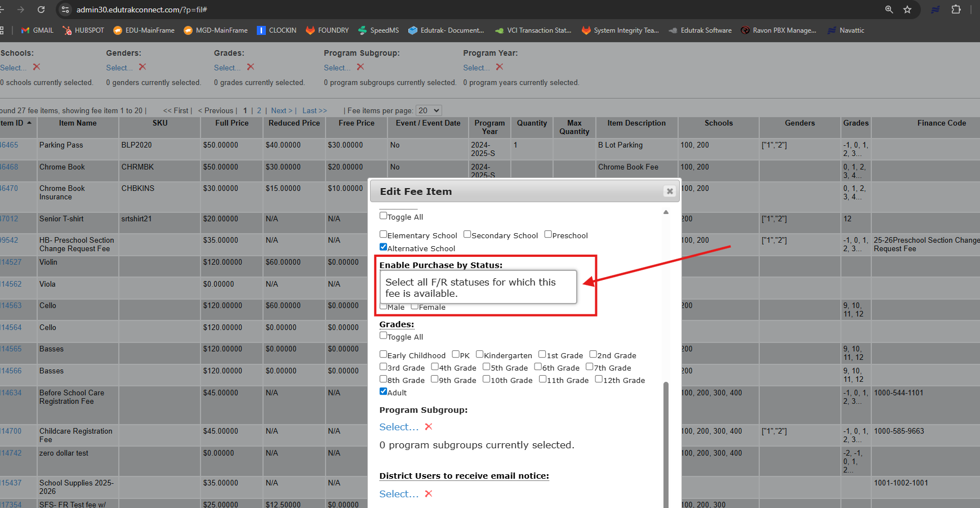Image resolution: width=980 pixels, height=508 pixels.
Task: Remove program subgroup selection in dialog
Action: tap(429, 427)
